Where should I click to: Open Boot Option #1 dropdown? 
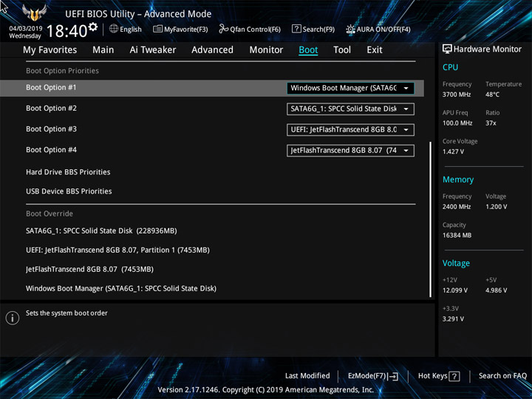[350, 88]
